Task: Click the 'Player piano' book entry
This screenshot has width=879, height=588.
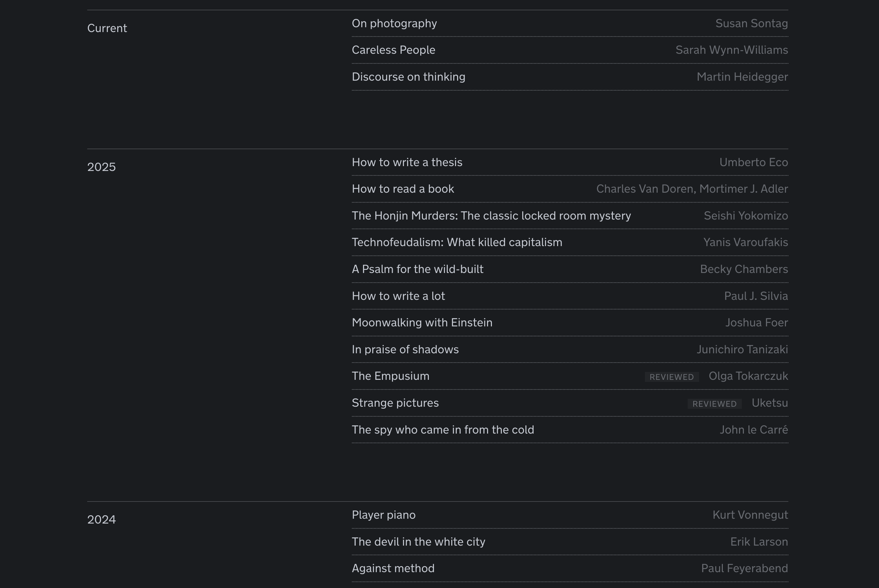Action: click(x=383, y=515)
